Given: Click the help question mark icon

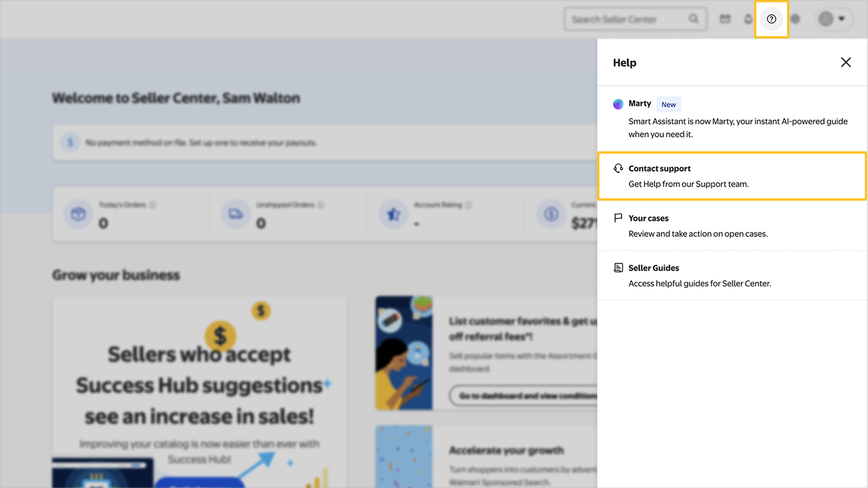Looking at the screenshot, I should tap(771, 19).
